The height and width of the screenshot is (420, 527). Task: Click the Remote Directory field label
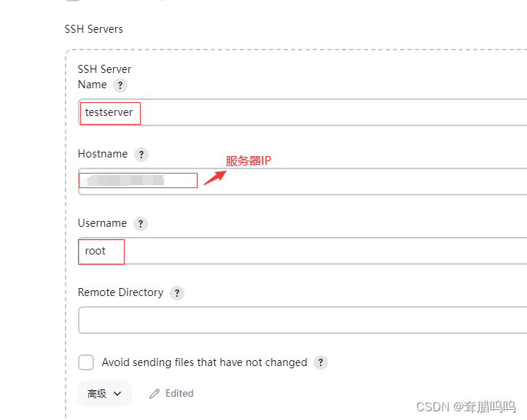pyautogui.click(x=120, y=292)
